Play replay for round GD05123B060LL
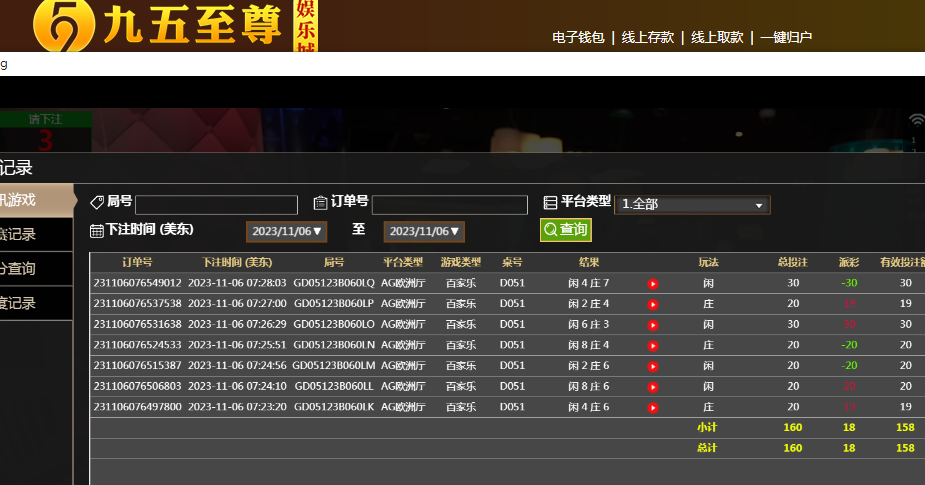The width and height of the screenshot is (925, 485). click(x=652, y=387)
